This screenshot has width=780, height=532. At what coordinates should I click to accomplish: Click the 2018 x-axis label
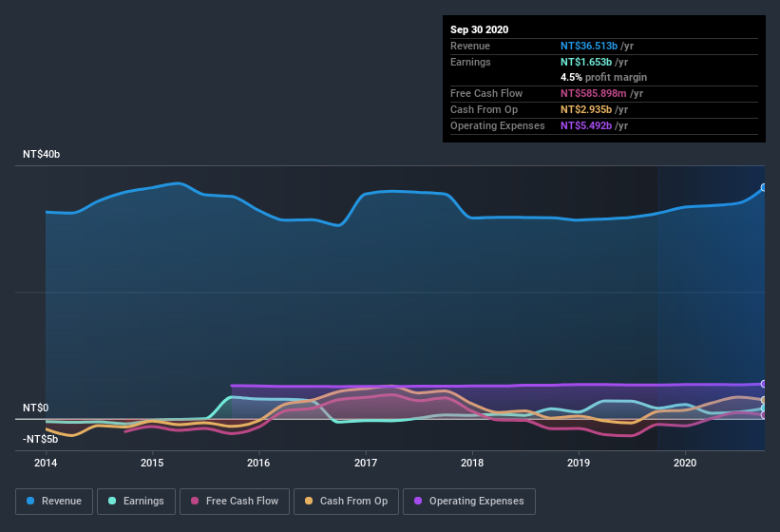point(471,463)
